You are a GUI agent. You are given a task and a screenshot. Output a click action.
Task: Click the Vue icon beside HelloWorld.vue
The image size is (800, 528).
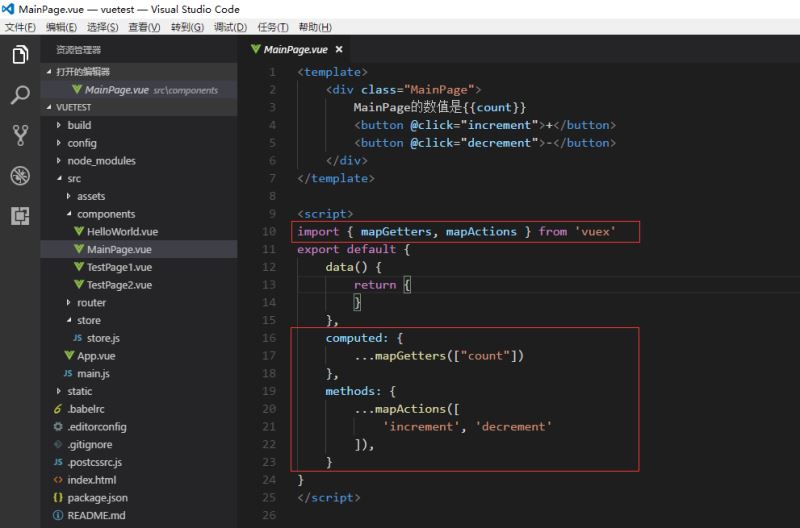click(x=79, y=231)
